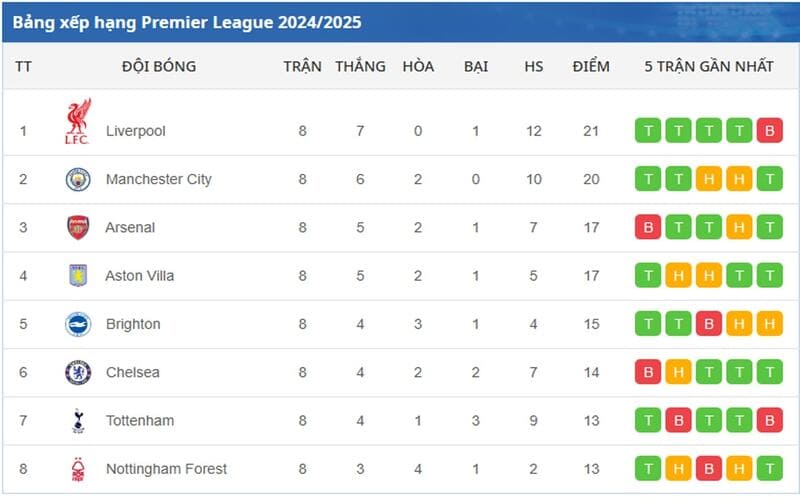
Task: Open the Aston Villa team link
Action: point(139,275)
